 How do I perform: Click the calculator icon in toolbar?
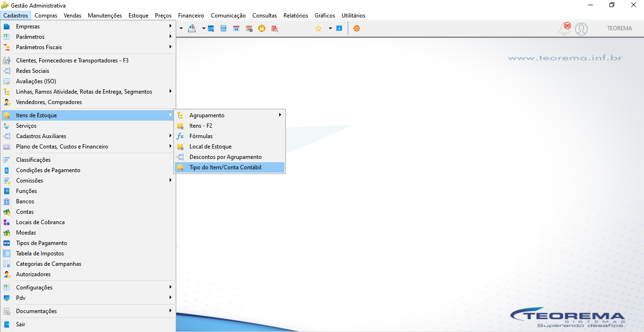coord(223,28)
